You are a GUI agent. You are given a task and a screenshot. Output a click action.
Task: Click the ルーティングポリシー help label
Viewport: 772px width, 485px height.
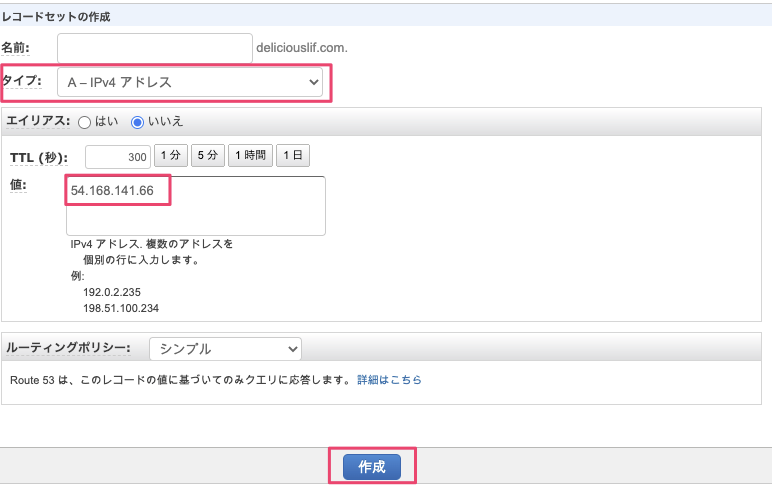(x=68, y=348)
